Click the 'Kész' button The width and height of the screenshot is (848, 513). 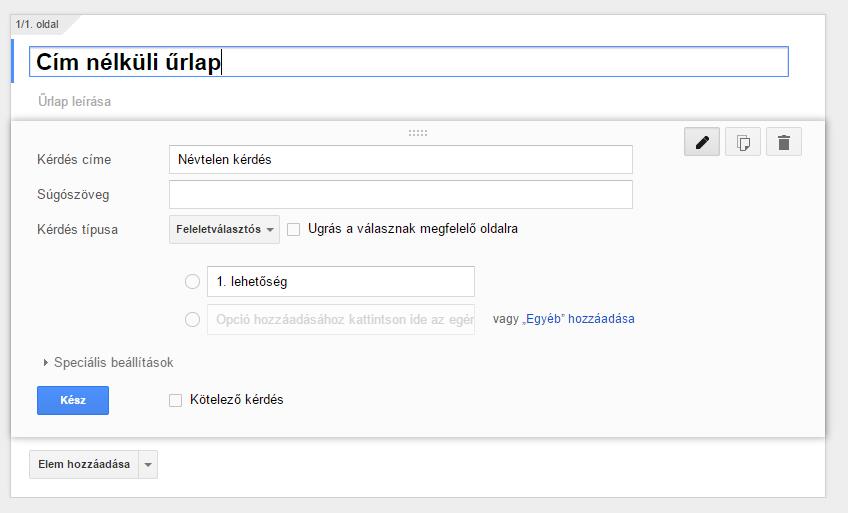(73, 401)
